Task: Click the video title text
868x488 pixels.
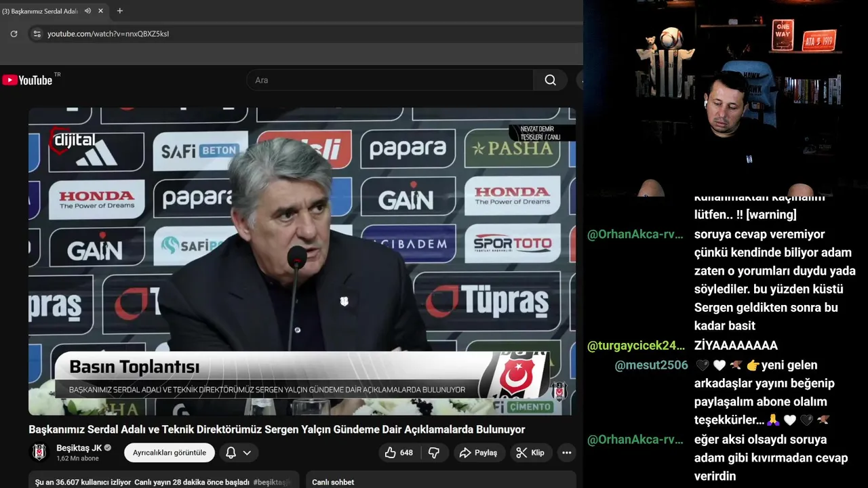Action: 277,430
